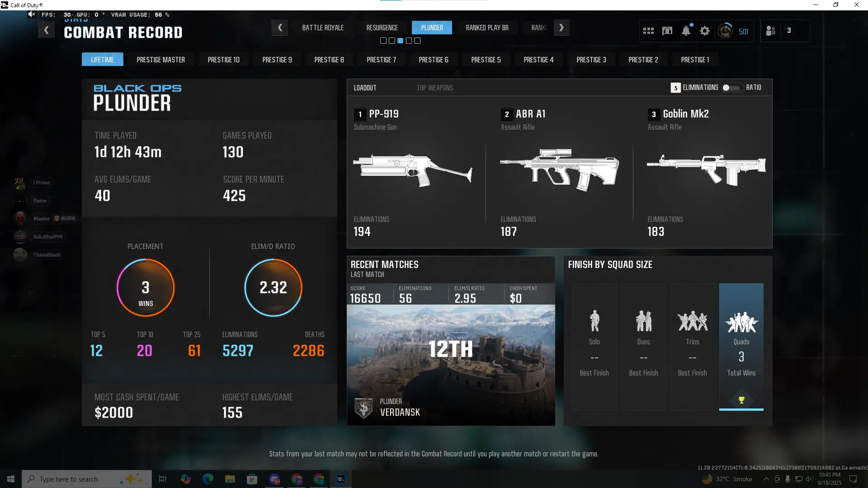Select the Prestige Master tab

pos(160,60)
